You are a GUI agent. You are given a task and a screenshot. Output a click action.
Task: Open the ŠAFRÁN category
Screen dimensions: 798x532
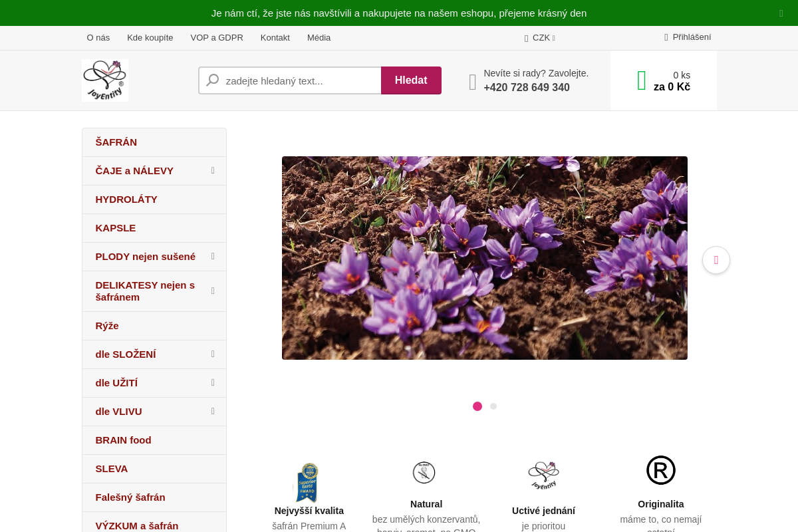point(116,142)
